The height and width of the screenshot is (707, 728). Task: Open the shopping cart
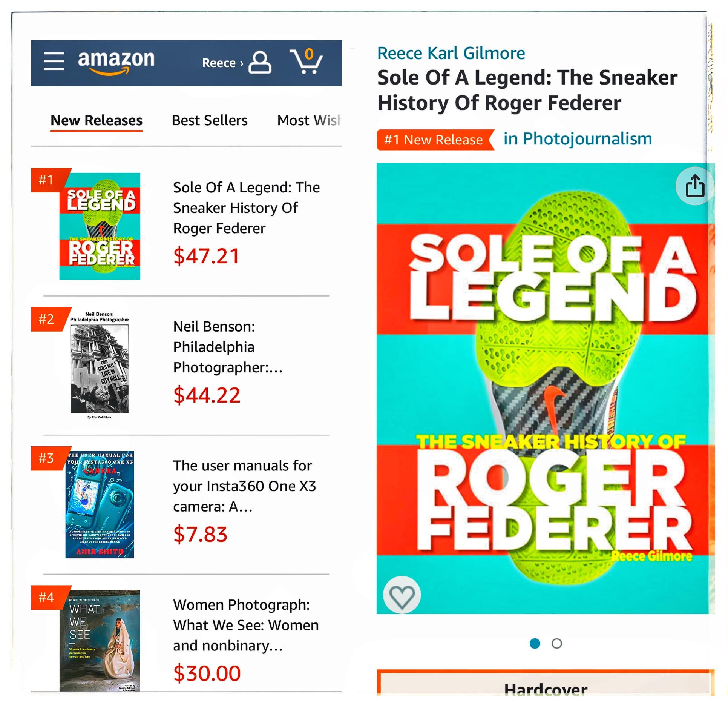pos(307,61)
